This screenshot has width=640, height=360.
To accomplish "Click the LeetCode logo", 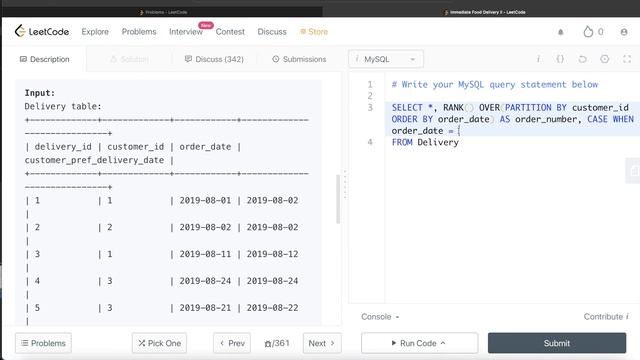I will coord(42,31).
